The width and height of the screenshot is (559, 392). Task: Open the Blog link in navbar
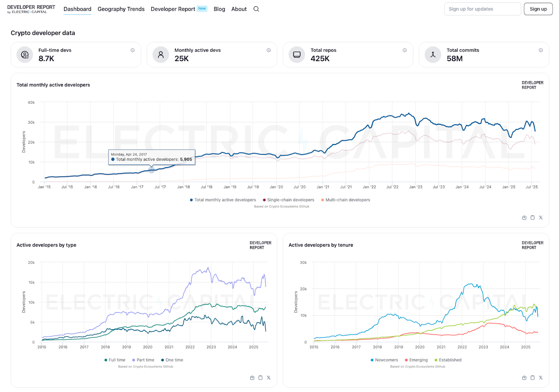[x=219, y=9]
